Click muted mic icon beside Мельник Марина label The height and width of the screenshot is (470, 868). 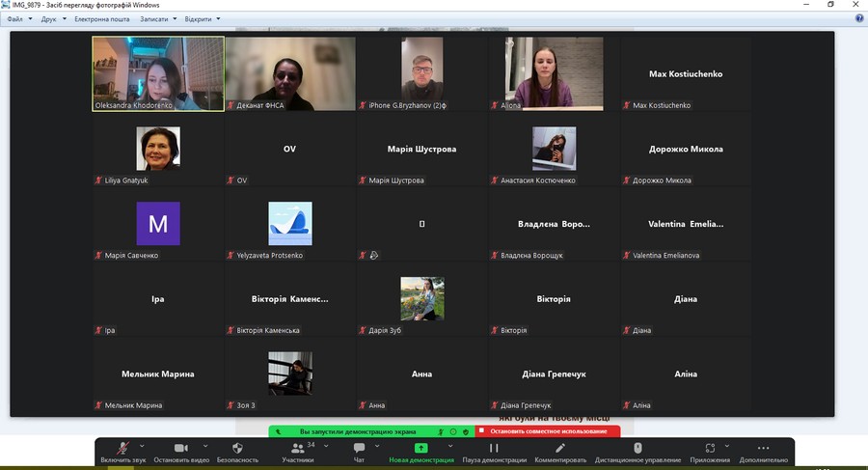[98, 405]
